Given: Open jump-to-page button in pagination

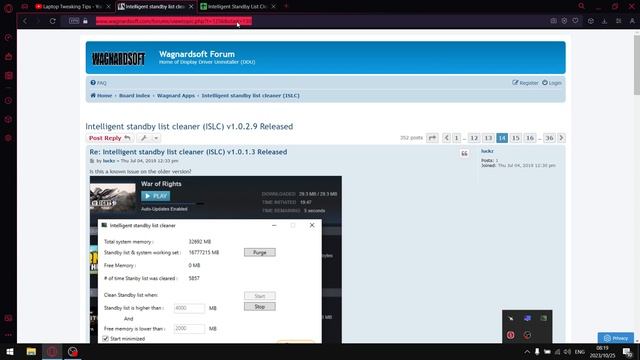Looking at the screenshot, I should coord(432,138).
